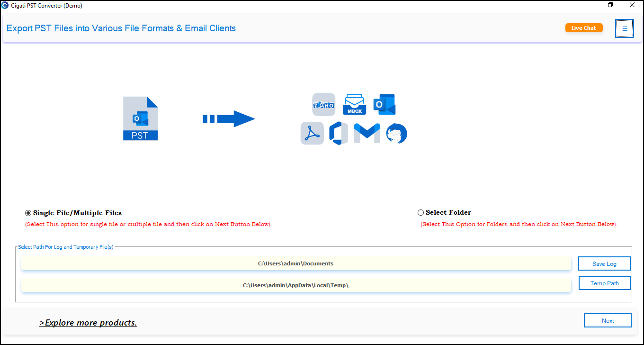Image resolution: width=644 pixels, height=345 pixels.
Task: Click the Cigati PST Converter (Demo) title
Action: point(46,6)
